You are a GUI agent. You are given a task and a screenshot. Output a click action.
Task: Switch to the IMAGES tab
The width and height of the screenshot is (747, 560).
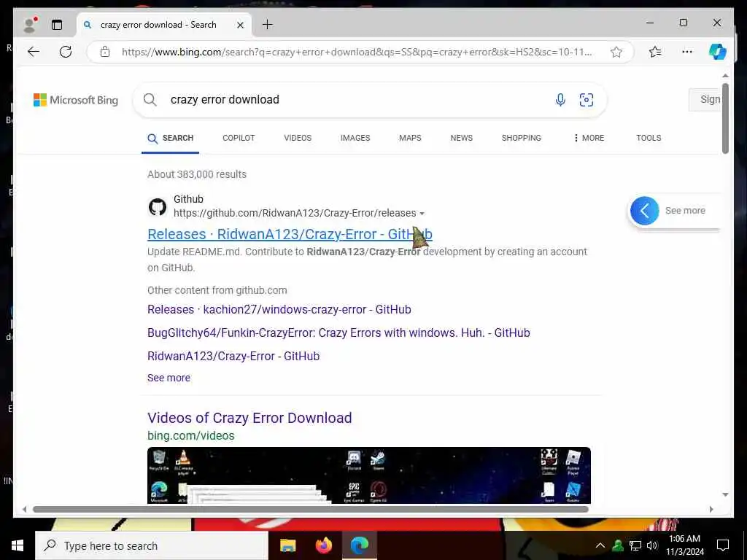[355, 138]
